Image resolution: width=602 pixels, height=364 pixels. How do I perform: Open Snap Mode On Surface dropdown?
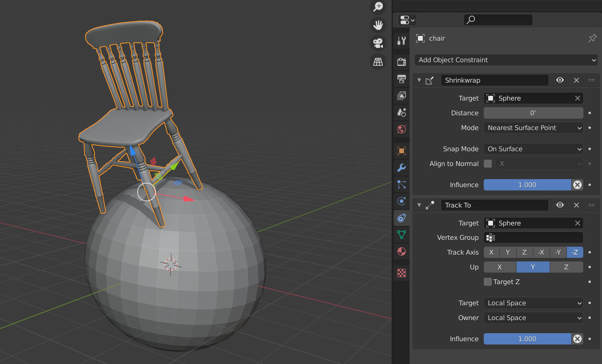[x=533, y=149]
